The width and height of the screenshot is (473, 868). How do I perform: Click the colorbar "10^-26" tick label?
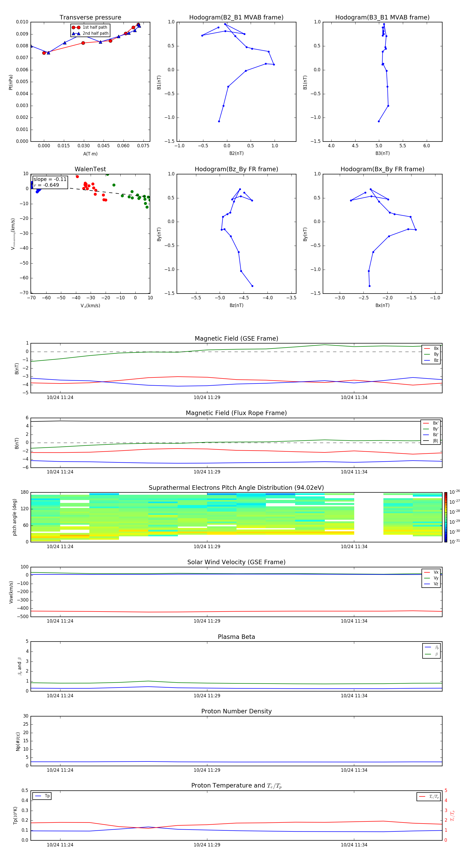[455, 492]
